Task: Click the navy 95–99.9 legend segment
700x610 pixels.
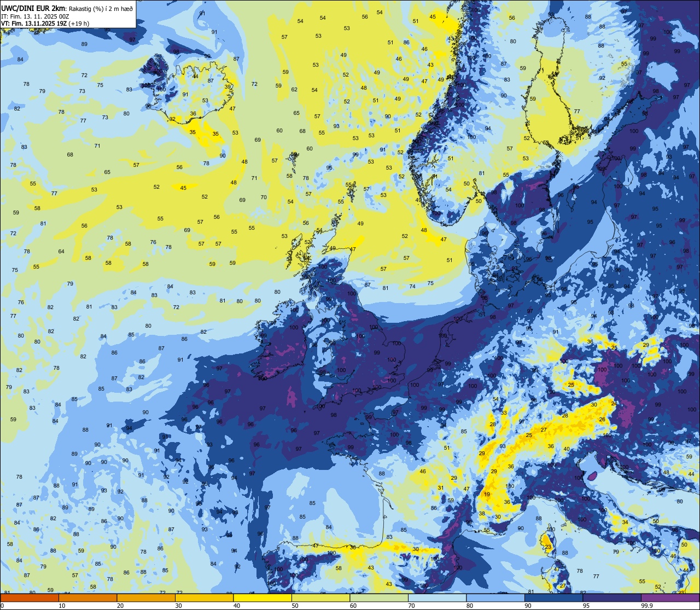Action: (612, 597)
